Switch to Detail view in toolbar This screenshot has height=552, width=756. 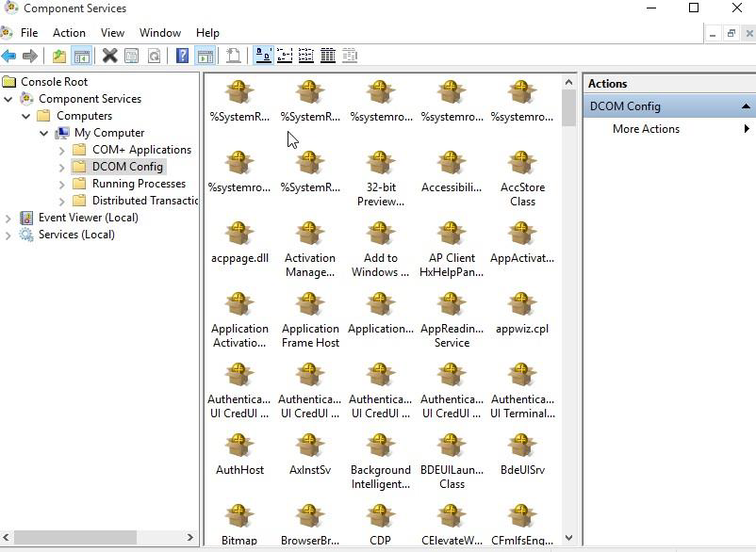pyautogui.click(x=328, y=56)
